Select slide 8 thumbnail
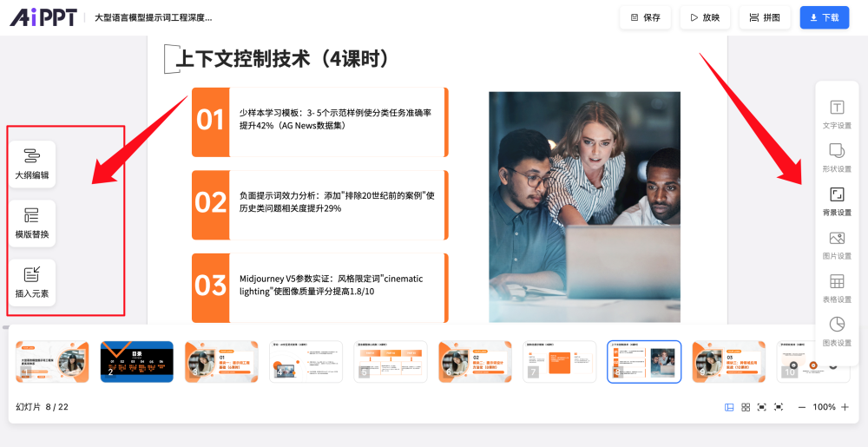This screenshot has height=447, width=868. point(644,362)
